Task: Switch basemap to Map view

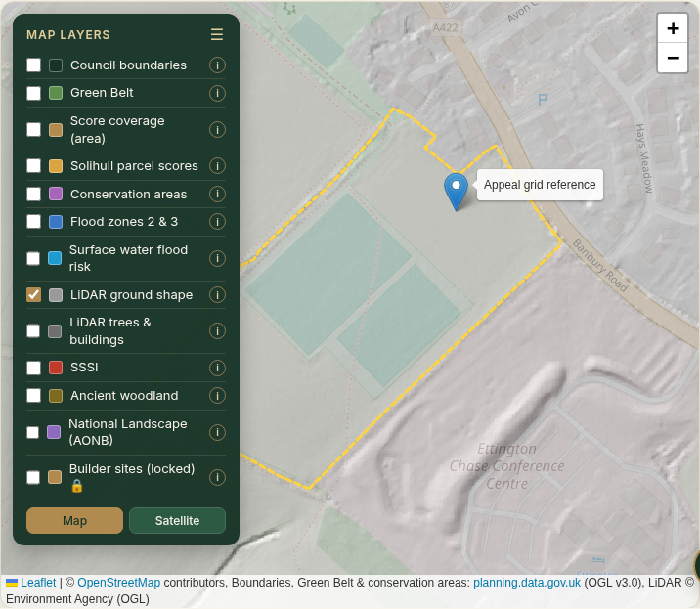Action: [74, 521]
